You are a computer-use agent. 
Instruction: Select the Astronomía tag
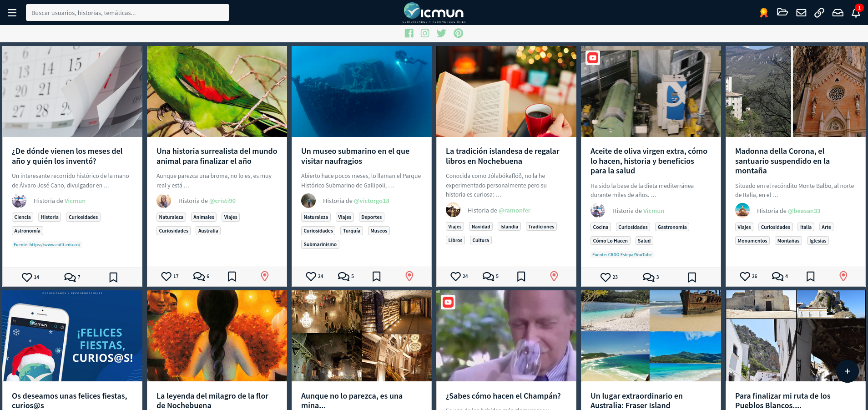pos(27,231)
